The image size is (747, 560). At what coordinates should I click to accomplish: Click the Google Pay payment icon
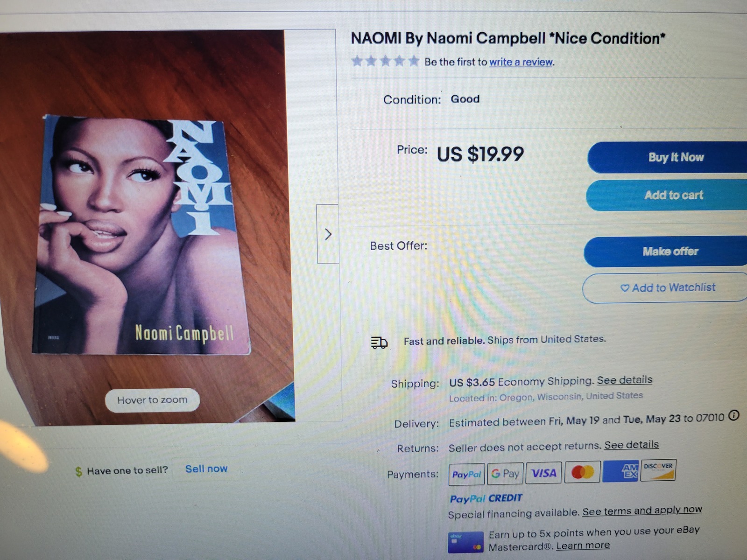(505, 474)
